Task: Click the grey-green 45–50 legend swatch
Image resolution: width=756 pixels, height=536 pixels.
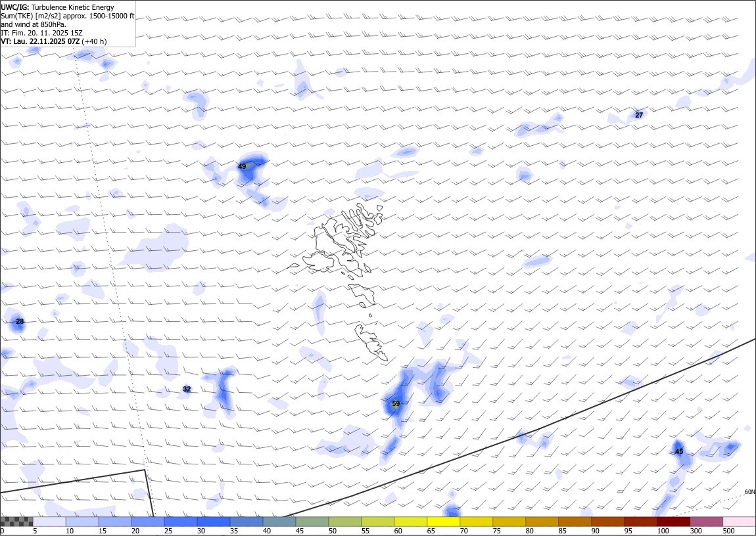Action: [312, 522]
